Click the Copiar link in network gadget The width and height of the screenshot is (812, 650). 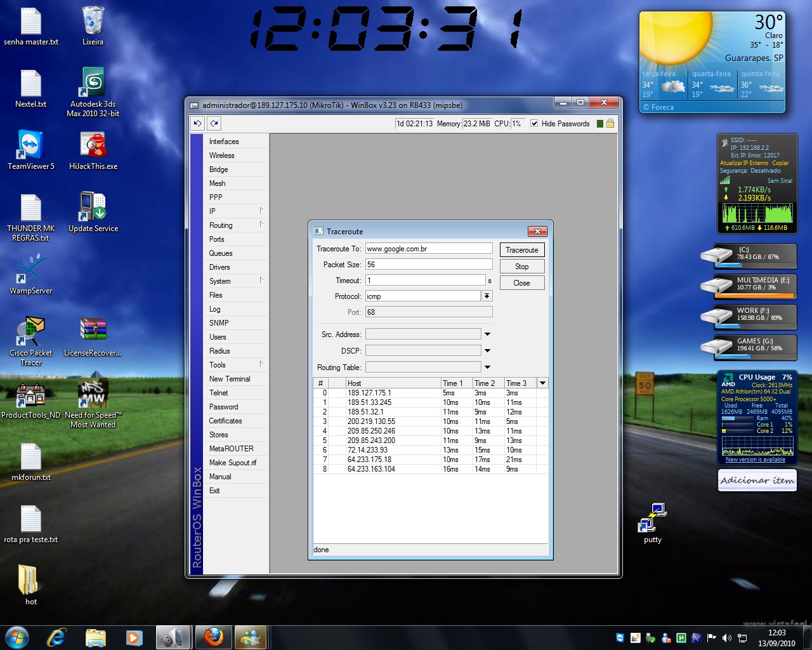pos(780,163)
